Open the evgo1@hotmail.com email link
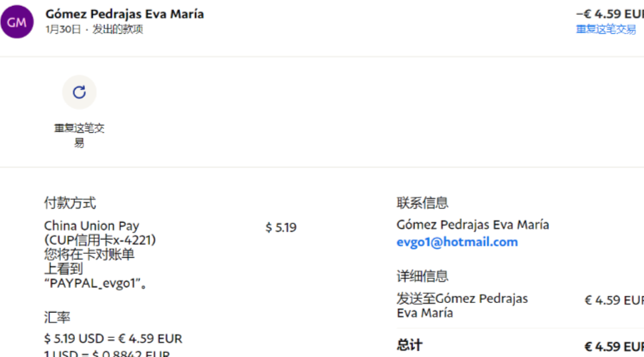The width and height of the screenshot is (644, 357). click(x=457, y=242)
